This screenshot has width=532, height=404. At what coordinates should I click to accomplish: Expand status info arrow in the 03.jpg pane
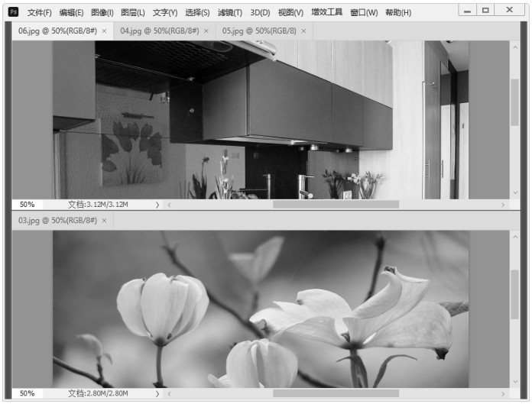coord(157,393)
